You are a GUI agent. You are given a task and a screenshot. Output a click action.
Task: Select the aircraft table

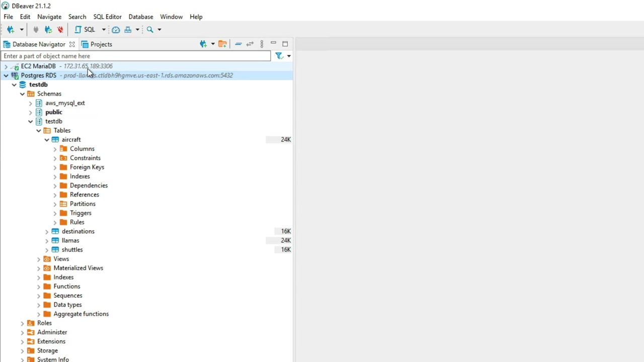pyautogui.click(x=71, y=140)
